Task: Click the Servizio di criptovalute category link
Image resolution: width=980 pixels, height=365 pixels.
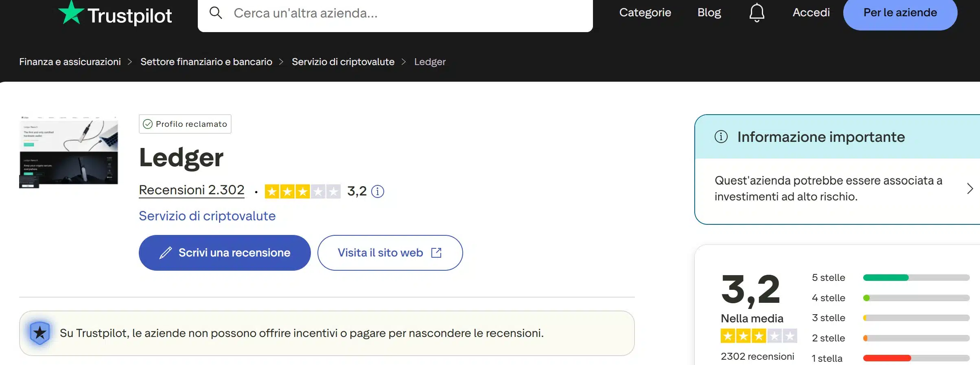Action: point(207,216)
